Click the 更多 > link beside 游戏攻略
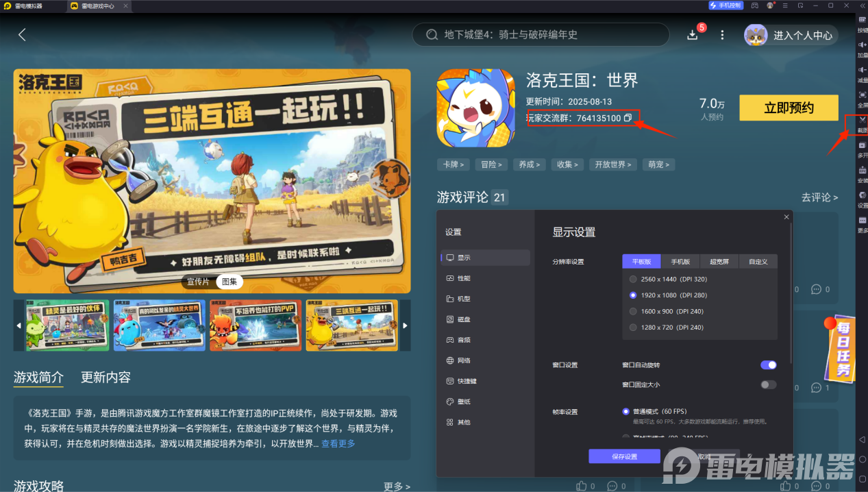The height and width of the screenshot is (492, 868). click(x=397, y=486)
